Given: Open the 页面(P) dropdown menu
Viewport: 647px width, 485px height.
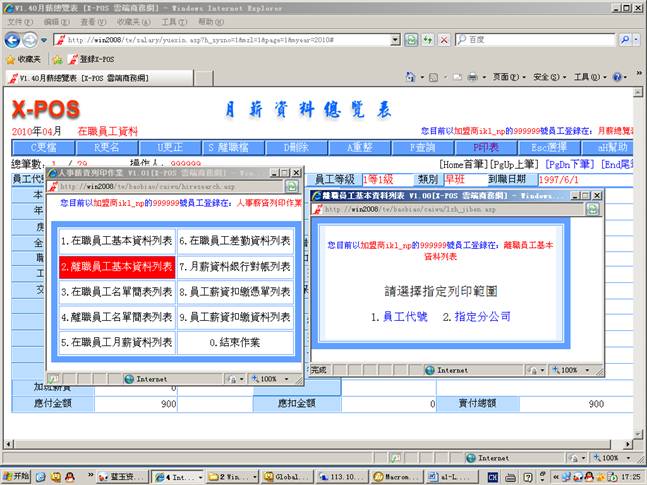Looking at the screenshot, I should point(507,77).
